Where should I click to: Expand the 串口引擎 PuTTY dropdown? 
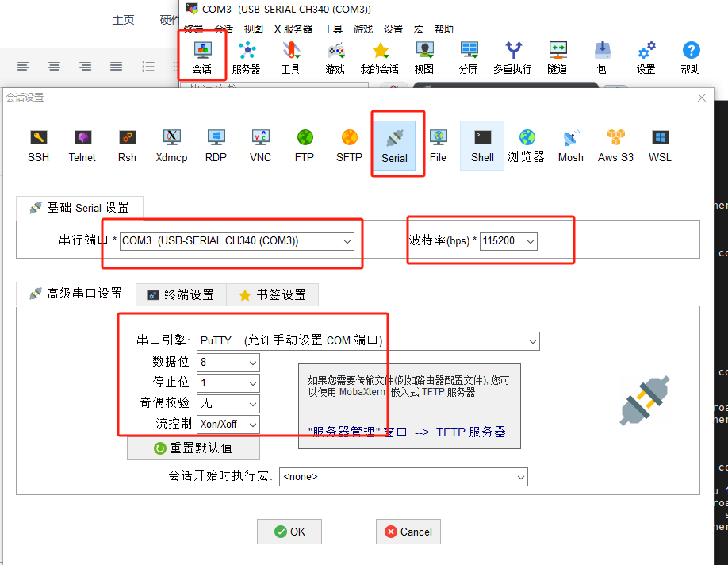click(x=368, y=341)
